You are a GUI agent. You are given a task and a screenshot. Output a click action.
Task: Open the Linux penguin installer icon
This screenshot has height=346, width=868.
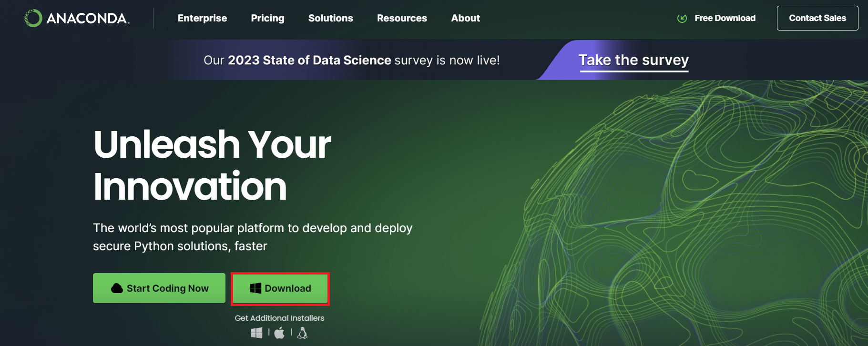[x=302, y=333]
